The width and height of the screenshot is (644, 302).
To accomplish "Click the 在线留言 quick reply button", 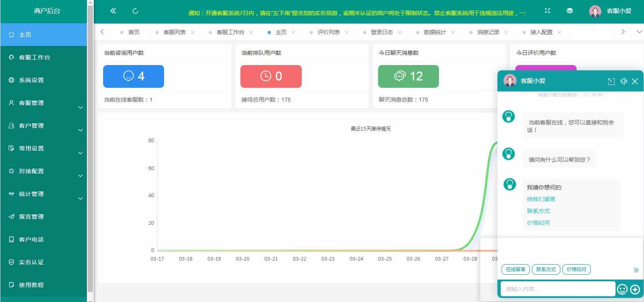I will pyautogui.click(x=516, y=269).
